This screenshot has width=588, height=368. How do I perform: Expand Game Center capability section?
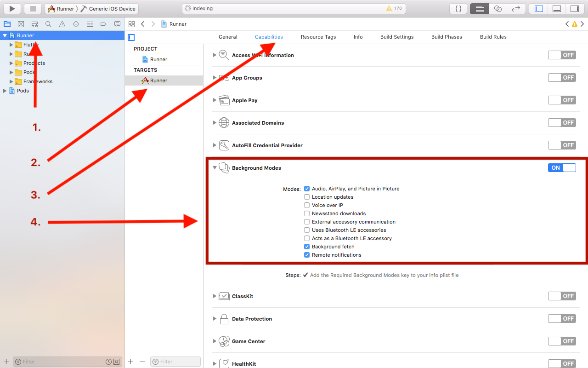coord(215,341)
